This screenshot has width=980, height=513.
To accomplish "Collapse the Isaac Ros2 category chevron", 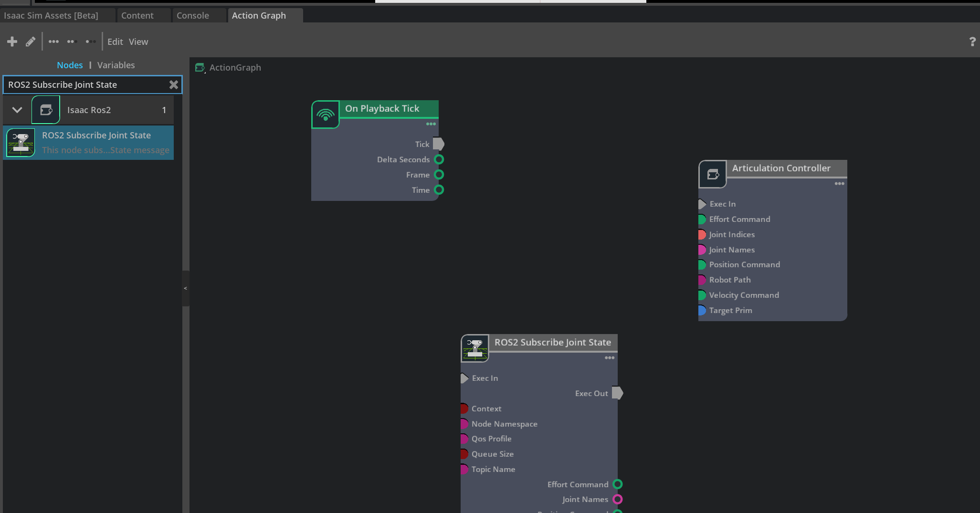I will click(17, 110).
